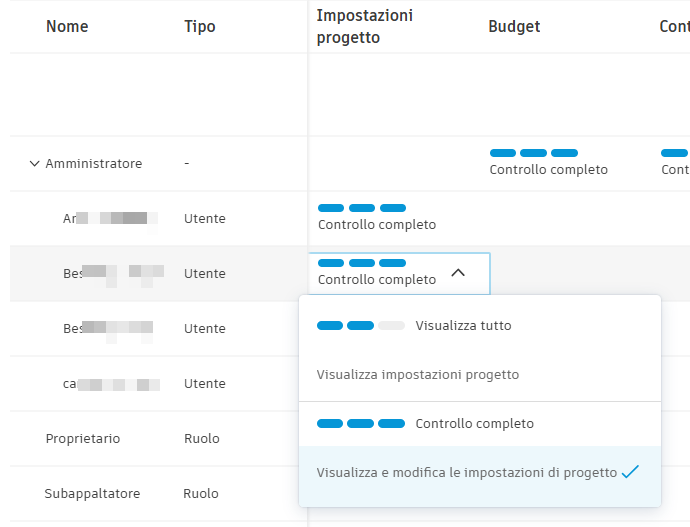The width and height of the screenshot is (690, 527).
Task: Click the checkmark next to Visualizza e modifica
Action: tap(630, 472)
